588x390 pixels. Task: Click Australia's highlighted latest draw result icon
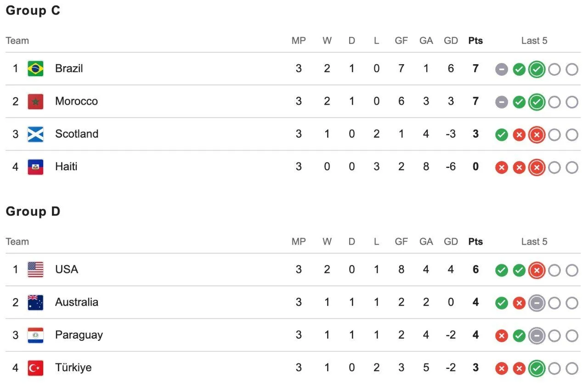[537, 303]
